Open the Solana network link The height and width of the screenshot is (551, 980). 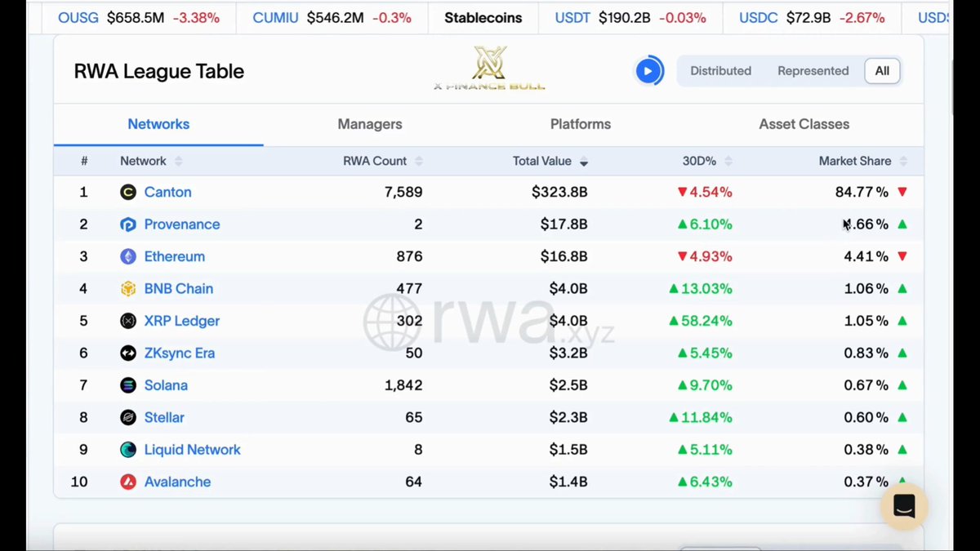pyautogui.click(x=166, y=385)
